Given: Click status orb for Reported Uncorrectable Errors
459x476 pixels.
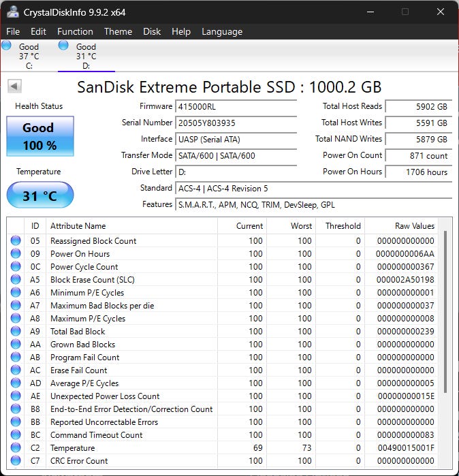Looking at the screenshot, I should 16,422.
